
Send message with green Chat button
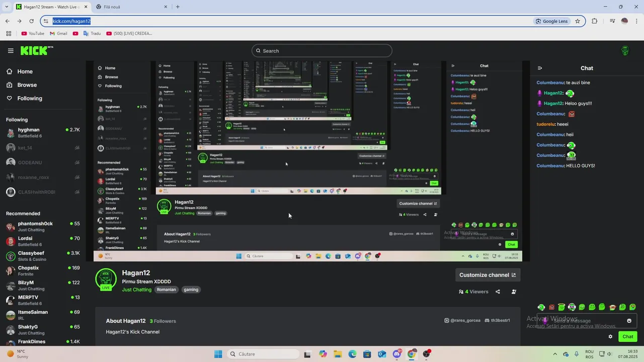pos(628,337)
